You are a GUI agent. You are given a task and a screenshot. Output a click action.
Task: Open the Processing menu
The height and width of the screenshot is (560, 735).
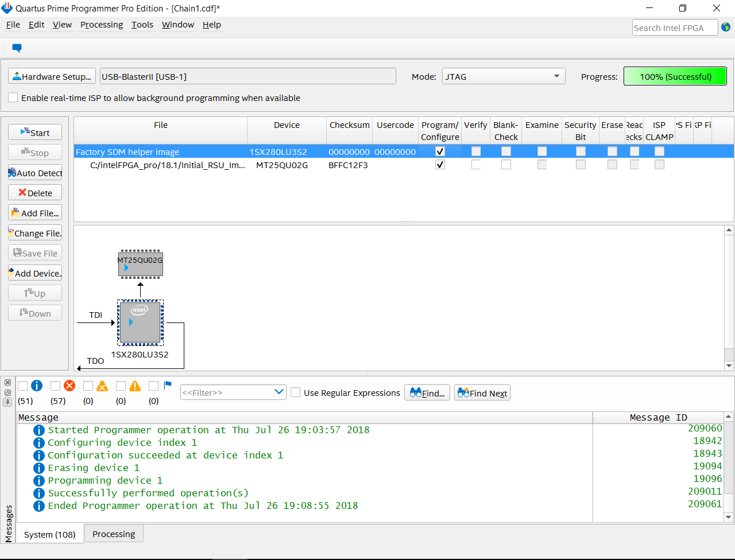(x=101, y=25)
